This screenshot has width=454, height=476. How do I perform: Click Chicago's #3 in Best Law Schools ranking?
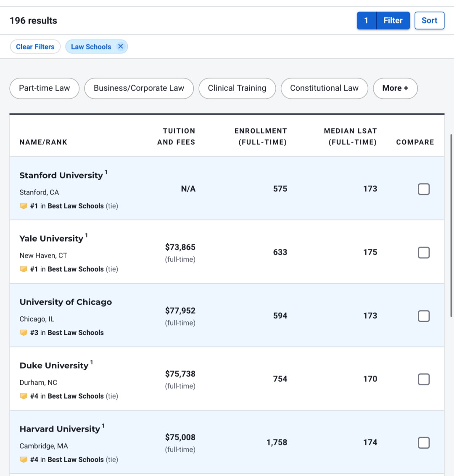tap(67, 333)
